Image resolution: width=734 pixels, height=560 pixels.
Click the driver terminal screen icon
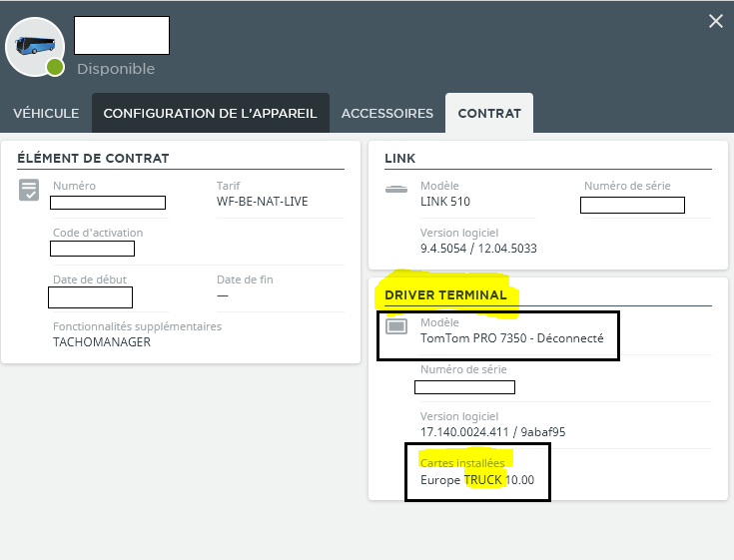[396, 326]
